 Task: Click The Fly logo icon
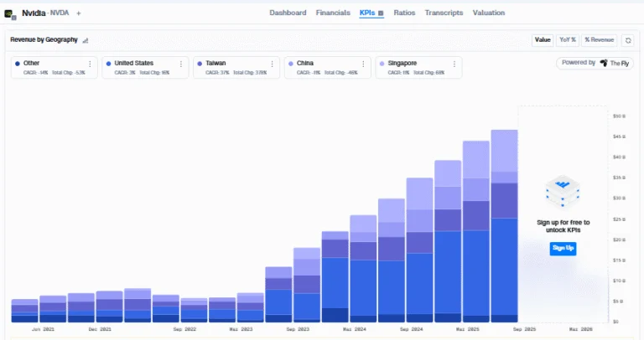(x=604, y=63)
